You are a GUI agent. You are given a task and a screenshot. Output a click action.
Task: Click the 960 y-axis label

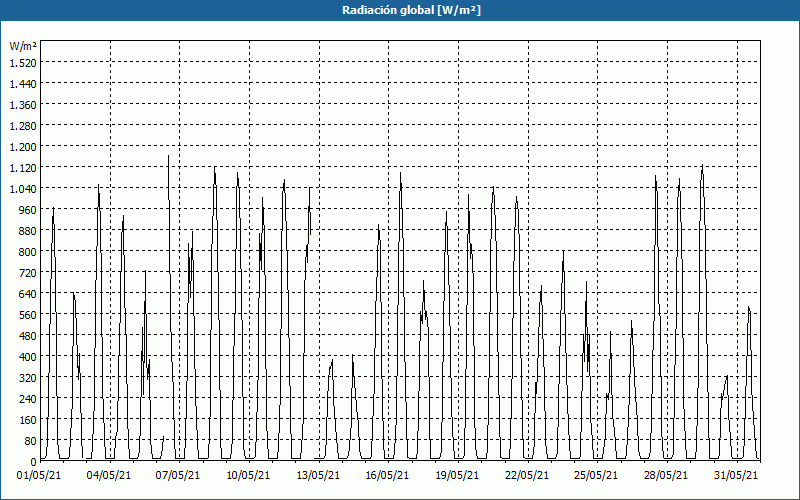point(28,210)
